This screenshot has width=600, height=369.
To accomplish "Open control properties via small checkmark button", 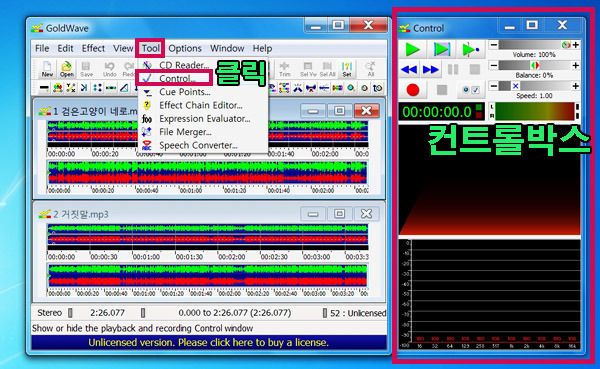I will tap(475, 90).
